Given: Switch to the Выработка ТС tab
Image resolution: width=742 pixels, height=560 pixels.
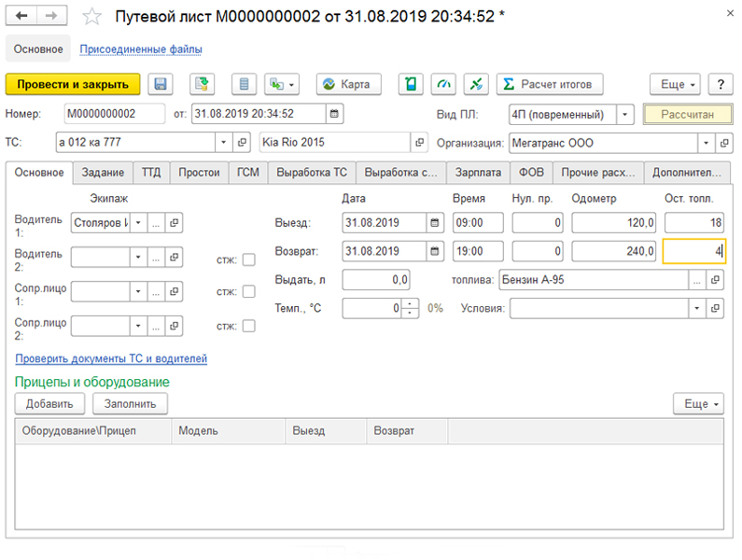Looking at the screenshot, I should click(312, 173).
